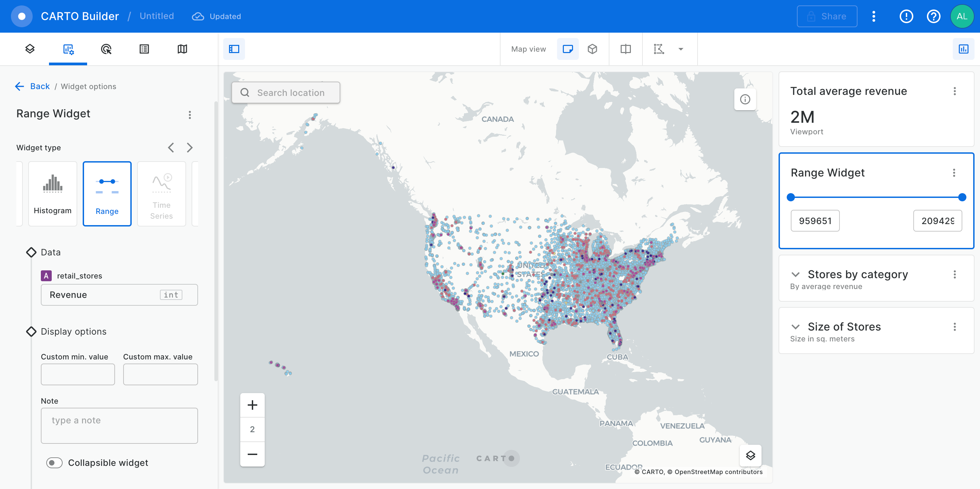Expand the Size of Stores widget
This screenshot has height=489, width=980.
pyautogui.click(x=795, y=327)
